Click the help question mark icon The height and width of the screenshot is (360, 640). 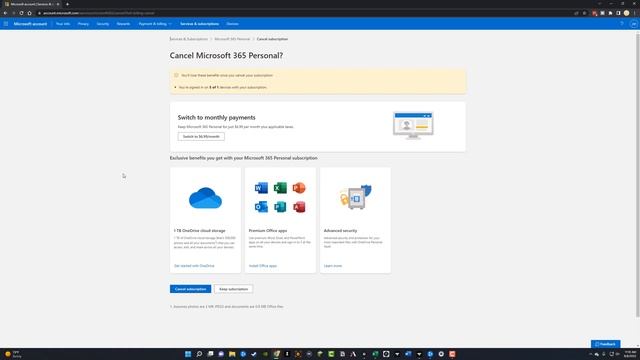[622, 24]
